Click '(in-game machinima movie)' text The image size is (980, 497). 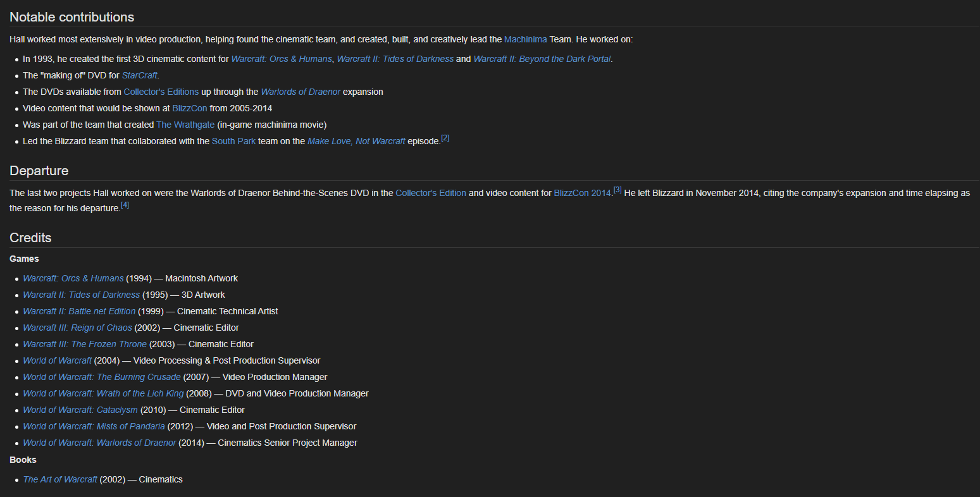(x=272, y=125)
